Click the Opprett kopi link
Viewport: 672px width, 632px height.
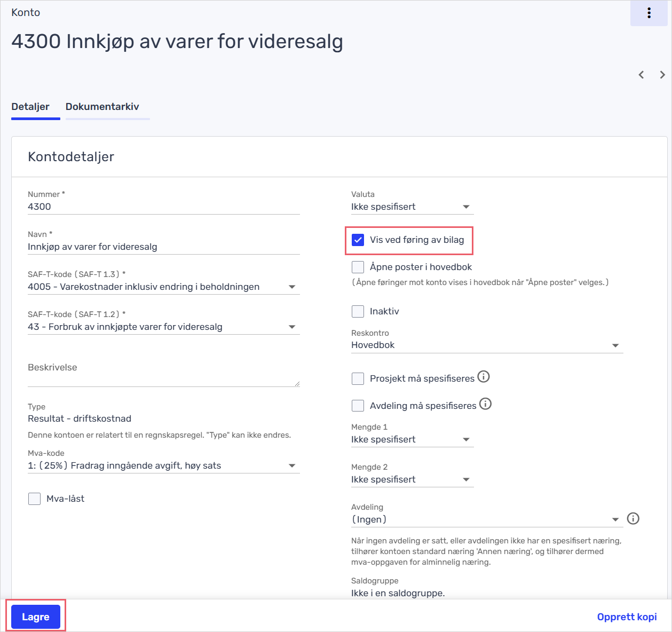coord(627,617)
